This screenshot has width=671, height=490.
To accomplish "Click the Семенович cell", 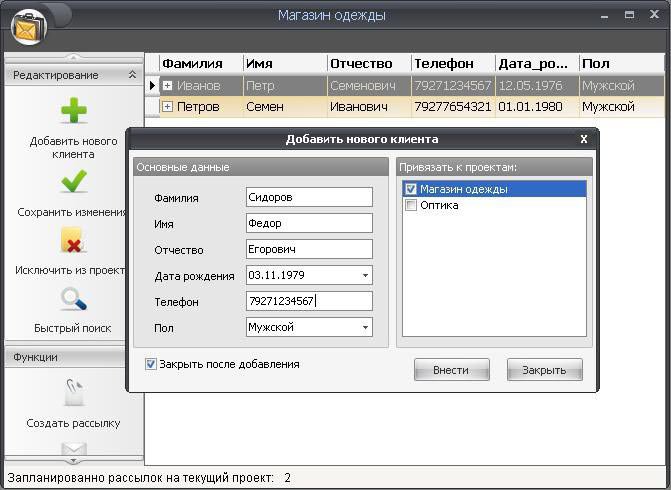I will pos(369,86).
